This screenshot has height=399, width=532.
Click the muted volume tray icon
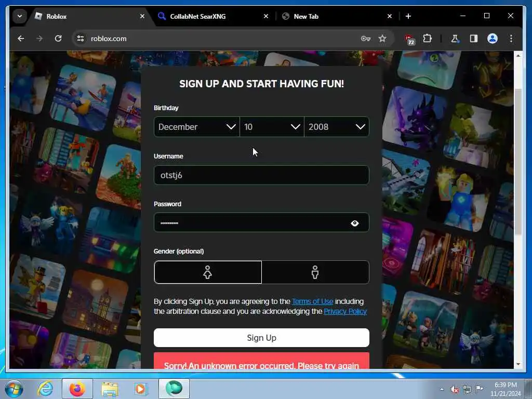click(x=454, y=390)
